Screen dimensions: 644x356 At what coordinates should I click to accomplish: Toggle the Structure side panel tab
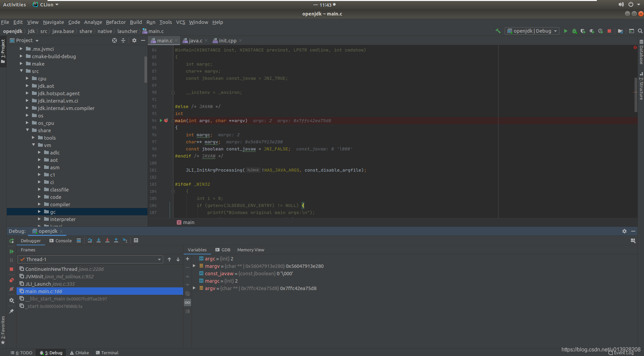tap(641, 86)
